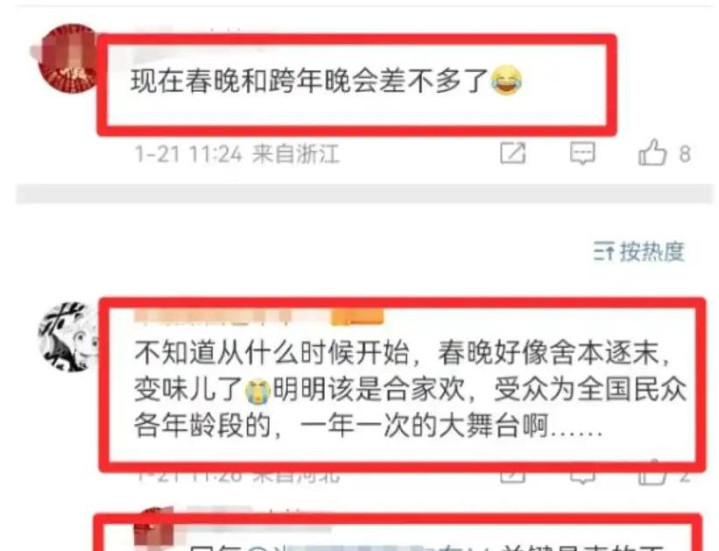This screenshot has width=719, height=551.
Task: Tap the repost icon on the 来自浙江 comment
Action: pyautogui.click(x=513, y=153)
